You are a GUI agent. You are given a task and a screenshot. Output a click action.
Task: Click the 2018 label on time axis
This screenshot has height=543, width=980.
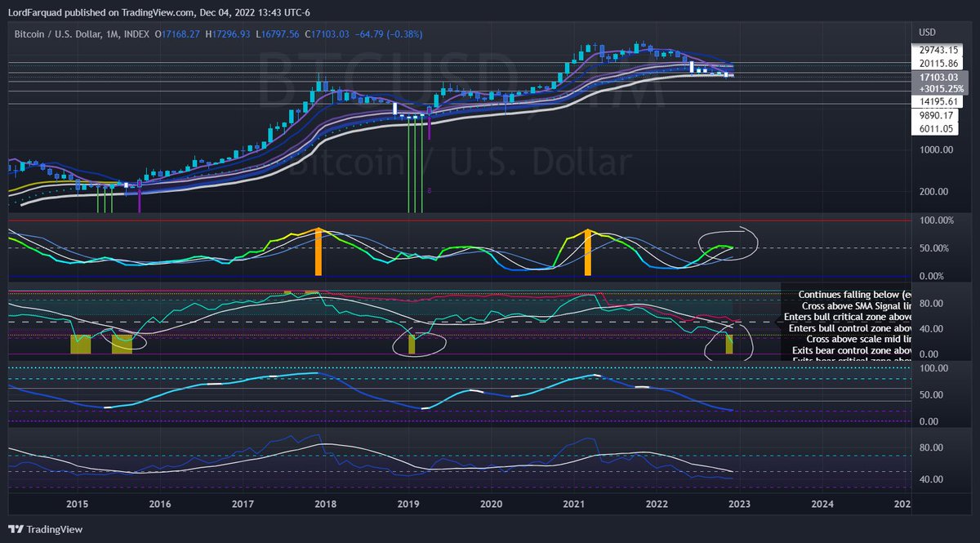point(325,504)
